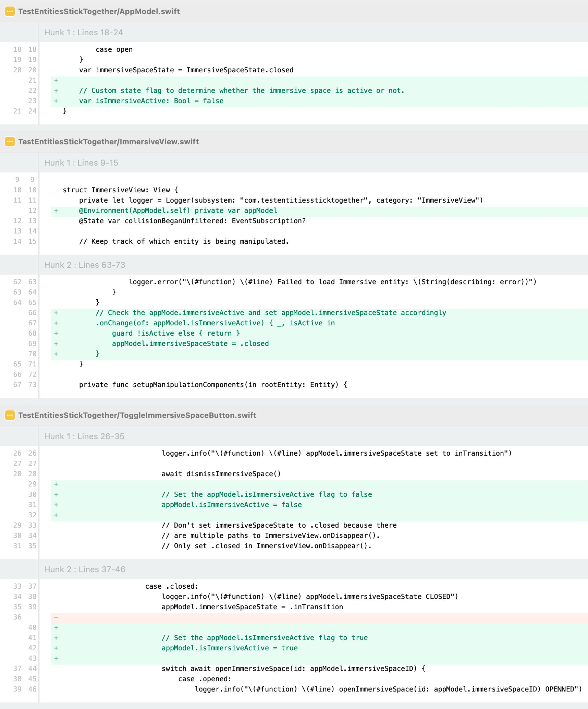Screen dimensions: 588x709
Task: Click the minus marker on removed line 36
Action: point(56,617)
